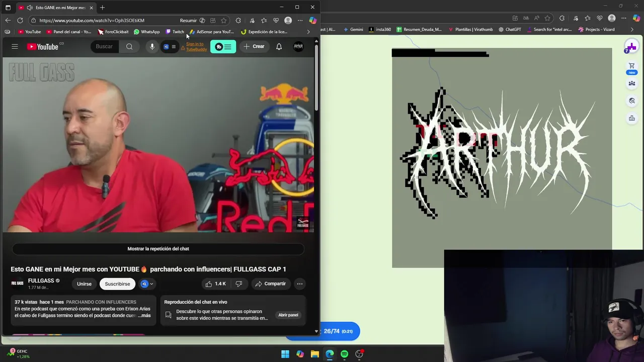Click the video player showing man in red shirt
Screen dimensions: 644x362
click(158, 145)
